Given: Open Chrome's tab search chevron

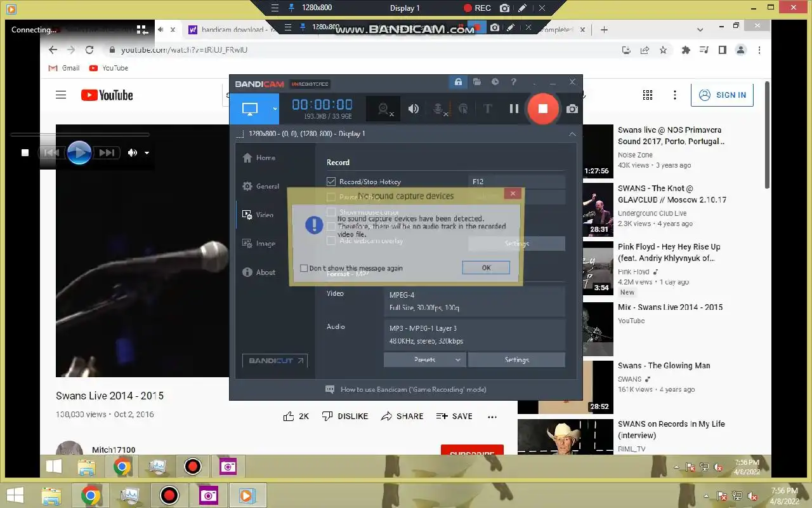Looking at the screenshot, I should [700, 29].
